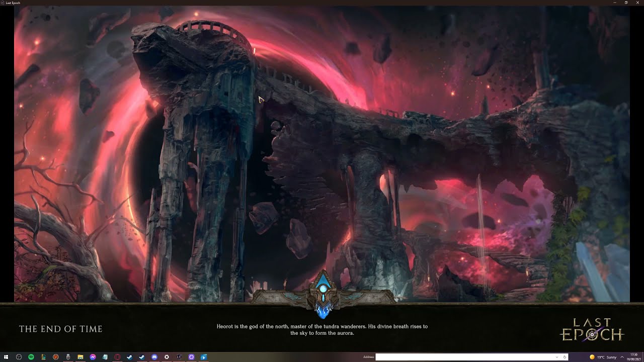This screenshot has height=362, width=644.
Task: Click the purple circle taskbar icon
Action: pyautogui.click(x=191, y=357)
